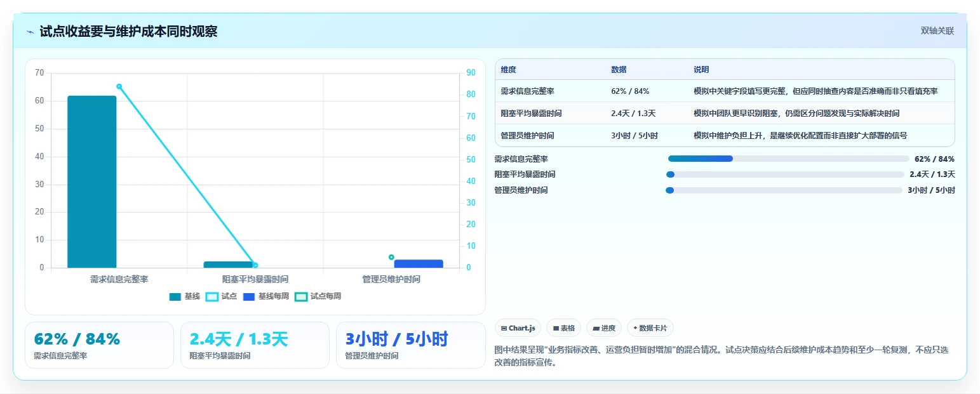Click the 双轴关联 label in header
Image resolution: width=980 pixels, height=394 pixels.
click(x=937, y=31)
